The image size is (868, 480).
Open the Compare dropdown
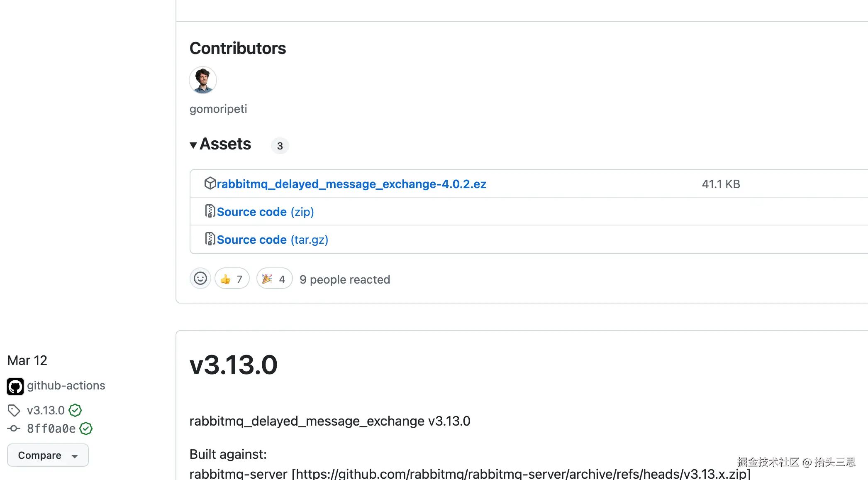pyautogui.click(x=48, y=455)
